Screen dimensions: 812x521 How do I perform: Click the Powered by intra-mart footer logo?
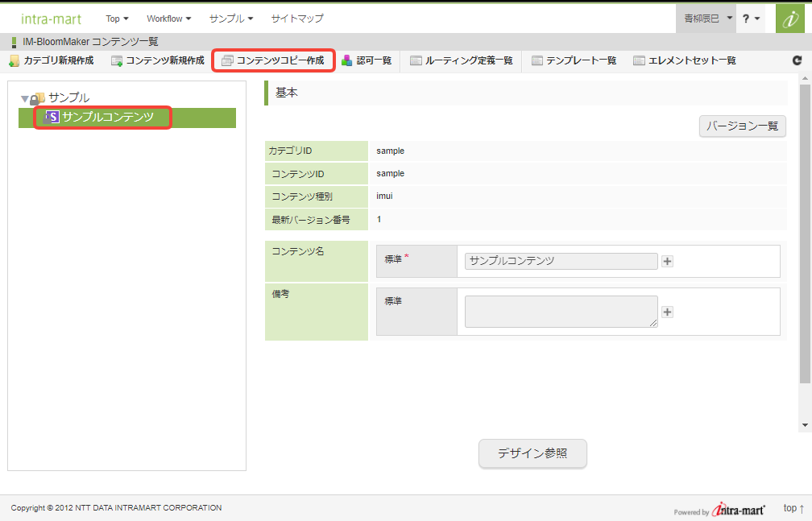719,510
